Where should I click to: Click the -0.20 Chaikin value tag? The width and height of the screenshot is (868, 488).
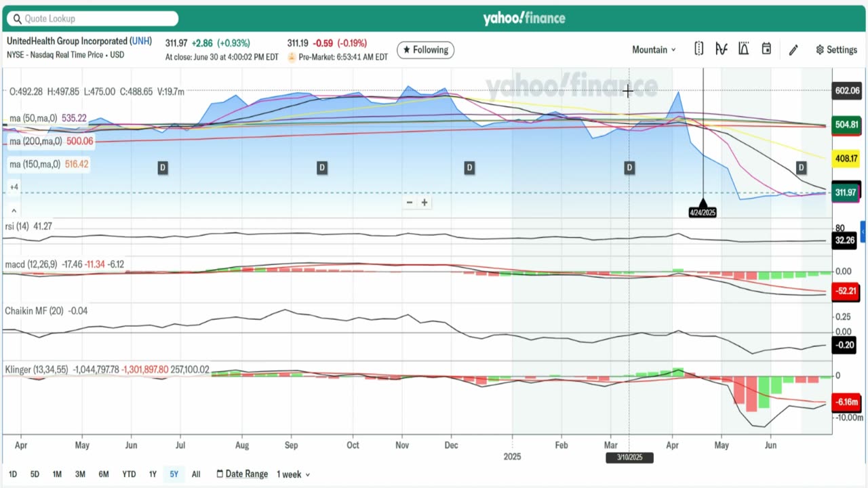[x=845, y=345]
